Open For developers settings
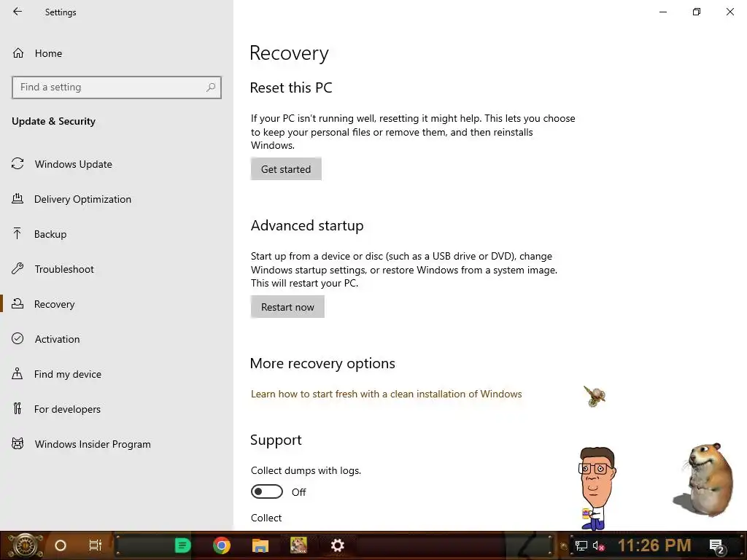The image size is (747, 560). coord(67,409)
